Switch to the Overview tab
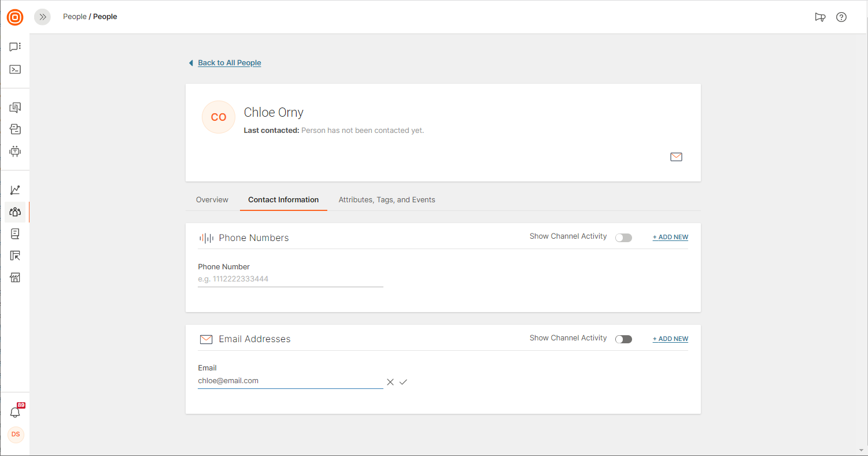Viewport: 868px width, 456px height. pos(212,200)
